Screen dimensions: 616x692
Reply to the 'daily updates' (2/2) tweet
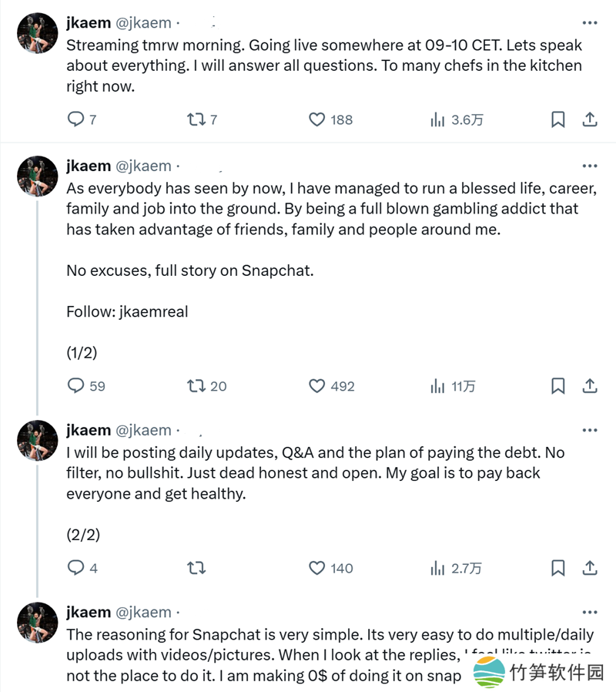(76, 568)
